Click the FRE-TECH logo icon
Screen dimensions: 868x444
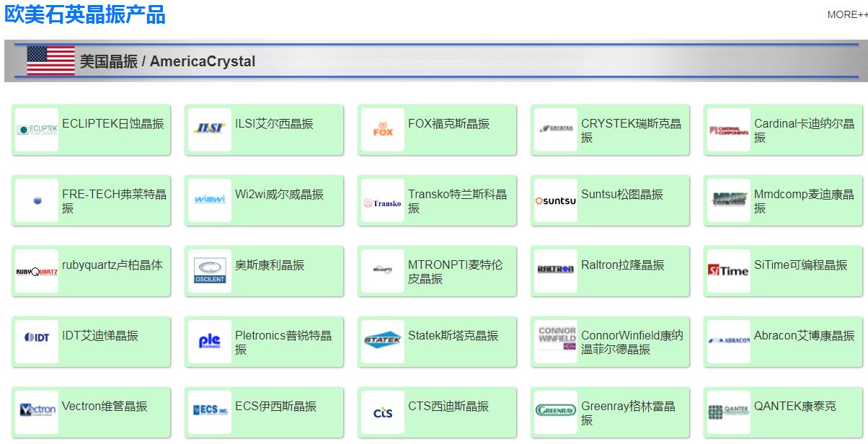(37, 200)
